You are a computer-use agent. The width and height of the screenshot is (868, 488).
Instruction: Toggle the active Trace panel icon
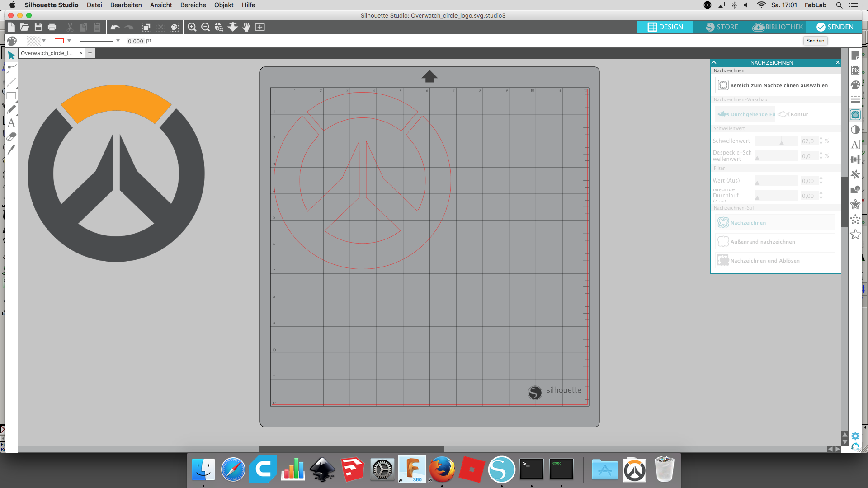[x=855, y=115]
